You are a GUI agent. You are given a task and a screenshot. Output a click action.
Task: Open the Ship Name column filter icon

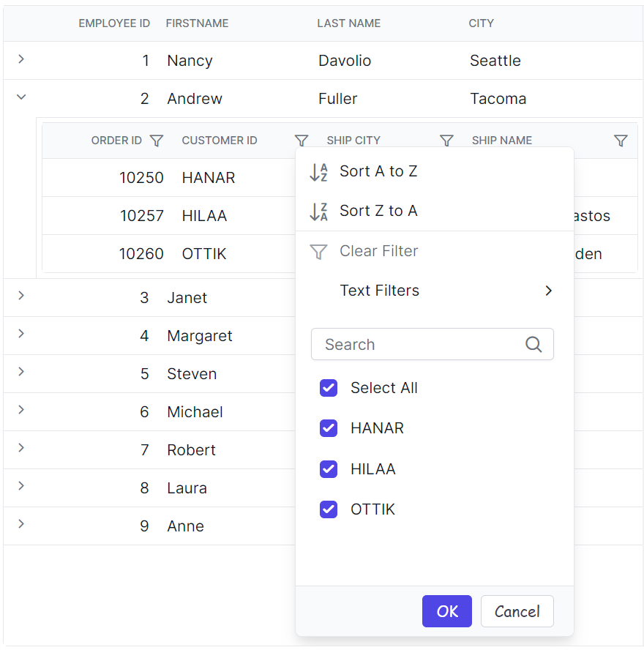click(x=621, y=141)
